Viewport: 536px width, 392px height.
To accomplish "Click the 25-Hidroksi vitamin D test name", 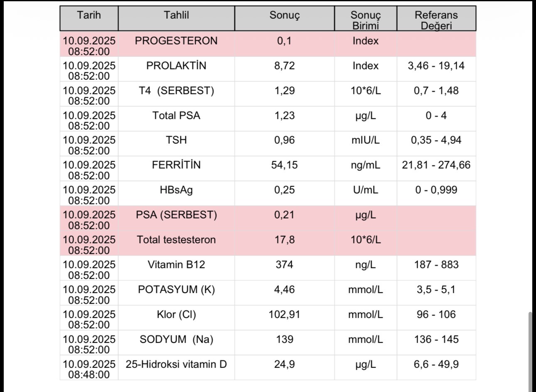I will pyautogui.click(x=176, y=364).
